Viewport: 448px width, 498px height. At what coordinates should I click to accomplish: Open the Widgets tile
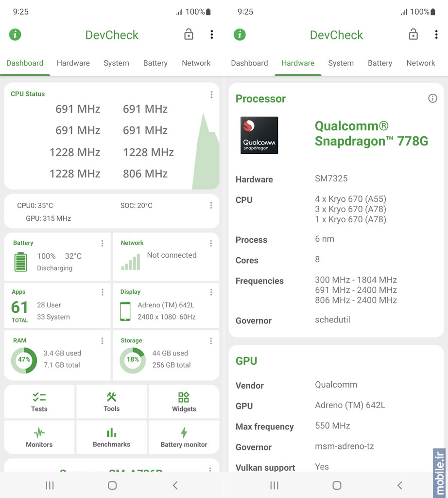coord(184,402)
